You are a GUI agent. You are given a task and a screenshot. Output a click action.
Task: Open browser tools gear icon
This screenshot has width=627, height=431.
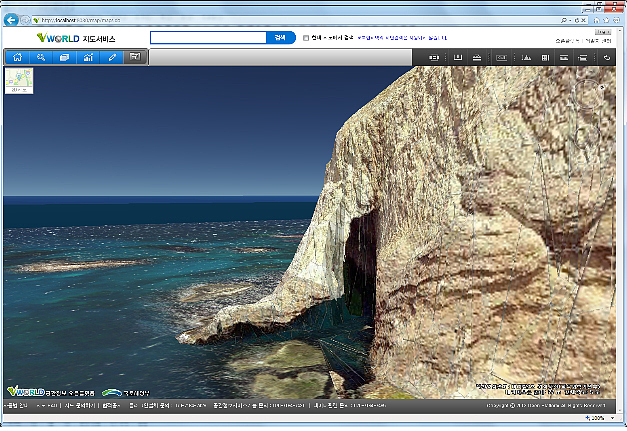pyautogui.click(x=616, y=20)
